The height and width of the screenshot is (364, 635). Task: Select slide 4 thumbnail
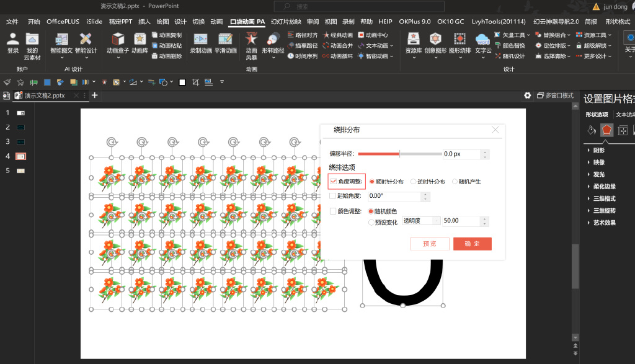click(20, 156)
